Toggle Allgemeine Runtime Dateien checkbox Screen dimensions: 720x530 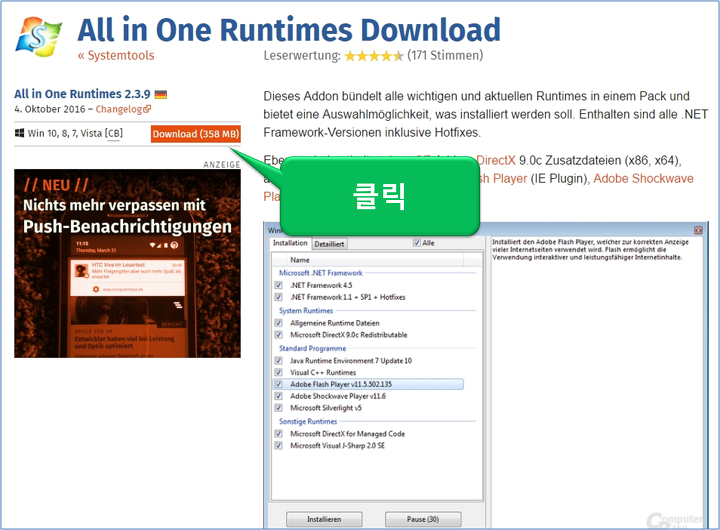click(278, 323)
